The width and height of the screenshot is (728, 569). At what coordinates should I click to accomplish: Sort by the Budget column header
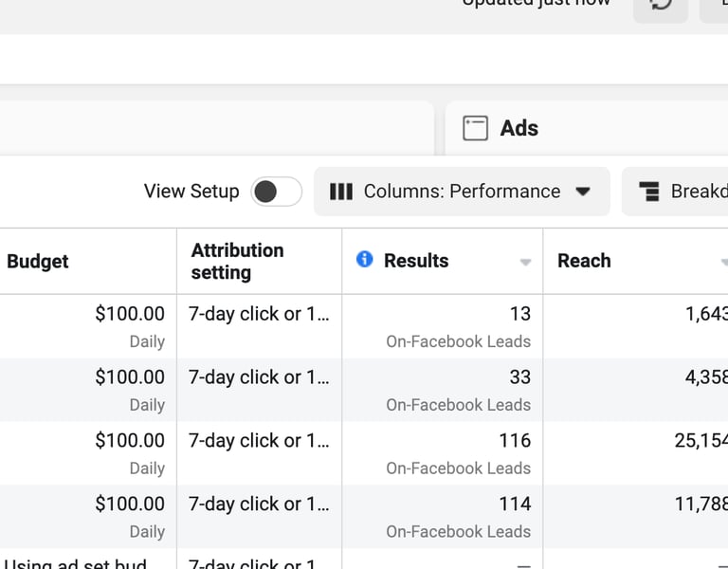38,262
